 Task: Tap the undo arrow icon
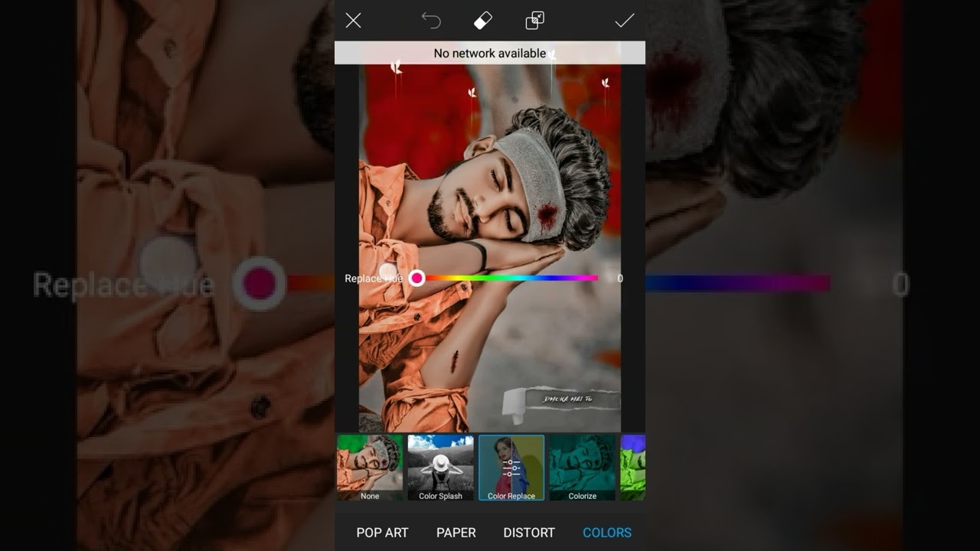click(431, 21)
